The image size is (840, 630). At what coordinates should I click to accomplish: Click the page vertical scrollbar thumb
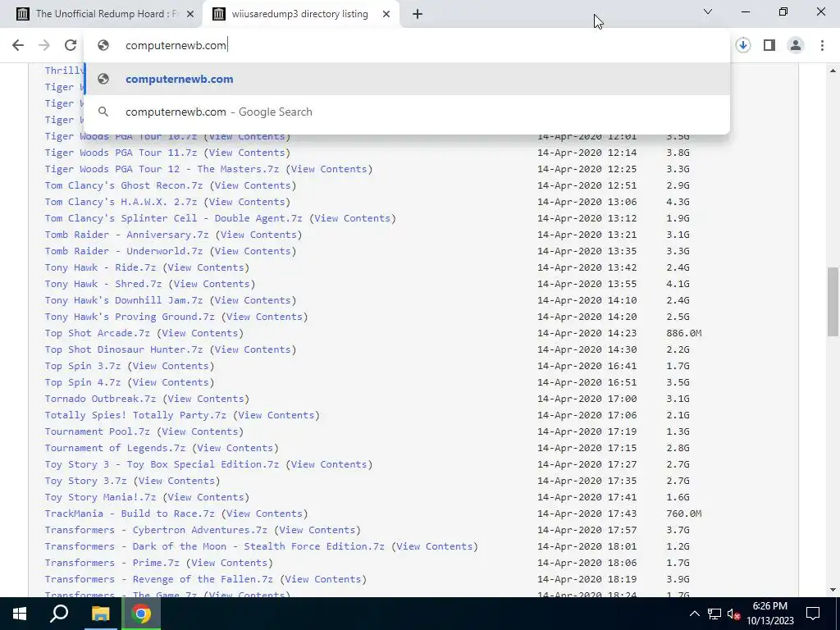click(x=833, y=302)
